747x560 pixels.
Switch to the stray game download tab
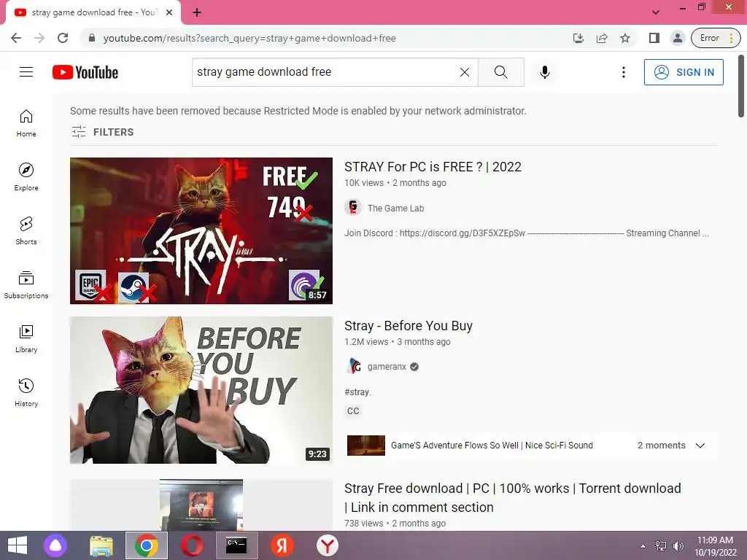93,12
